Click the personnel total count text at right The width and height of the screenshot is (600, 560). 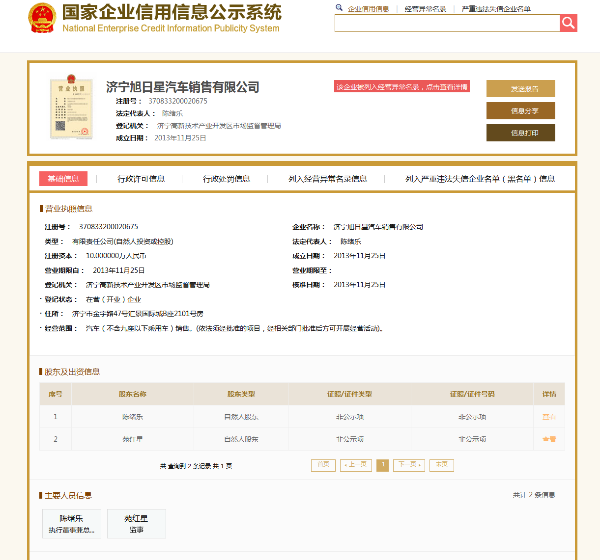(534, 495)
